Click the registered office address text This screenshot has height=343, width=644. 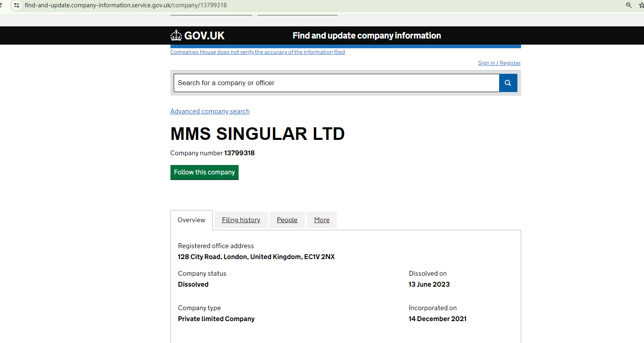pyautogui.click(x=256, y=257)
